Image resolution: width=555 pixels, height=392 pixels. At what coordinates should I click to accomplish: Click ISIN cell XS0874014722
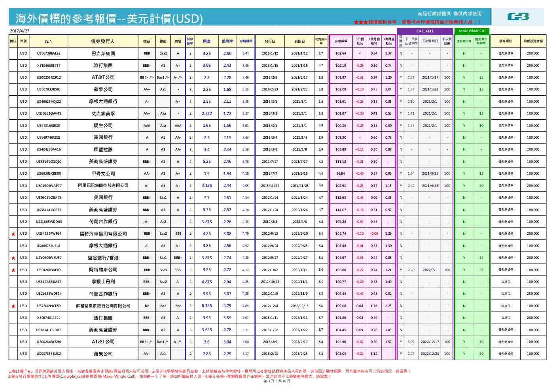49,318
